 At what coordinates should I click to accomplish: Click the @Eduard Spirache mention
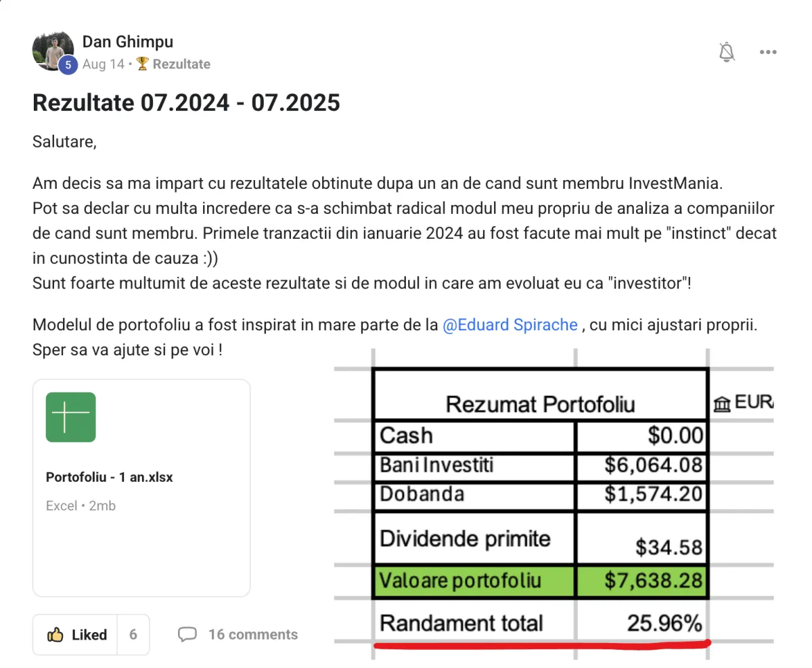pyautogui.click(x=510, y=325)
